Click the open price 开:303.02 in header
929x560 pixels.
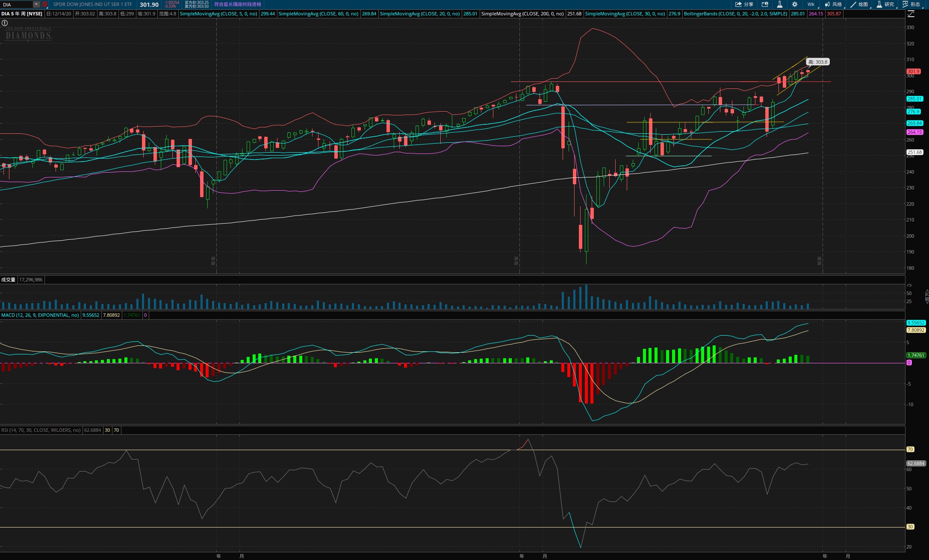[85, 14]
